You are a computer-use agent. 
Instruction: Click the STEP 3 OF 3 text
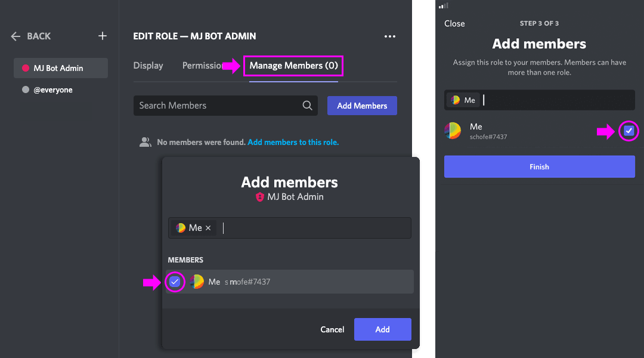(x=539, y=23)
